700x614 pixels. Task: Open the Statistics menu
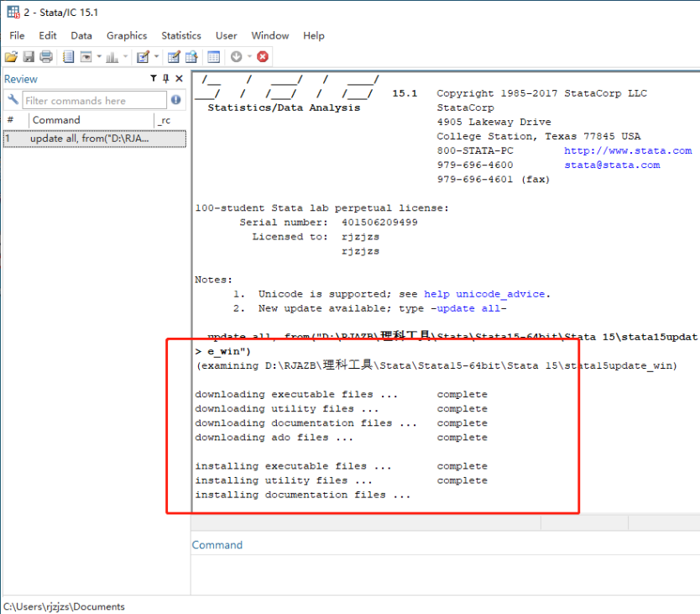coord(180,35)
